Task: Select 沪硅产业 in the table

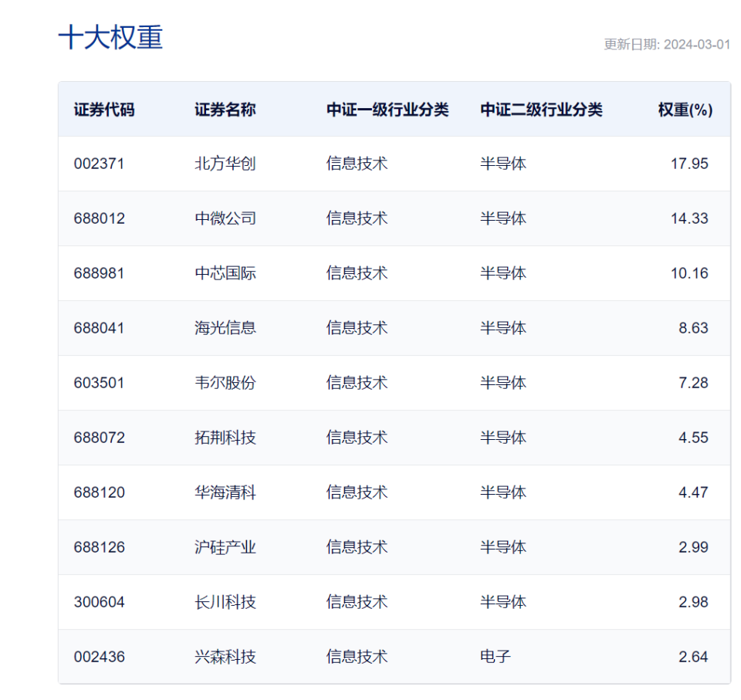Action: coord(225,547)
